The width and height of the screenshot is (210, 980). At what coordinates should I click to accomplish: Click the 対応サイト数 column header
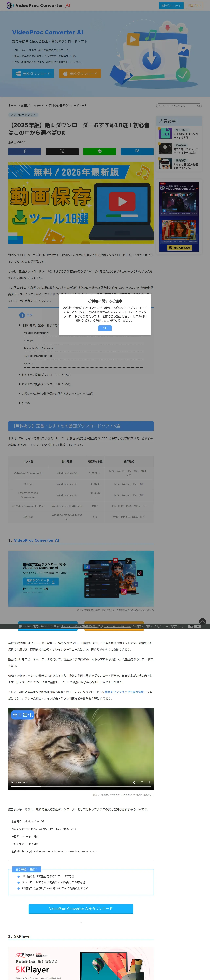(95, 461)
